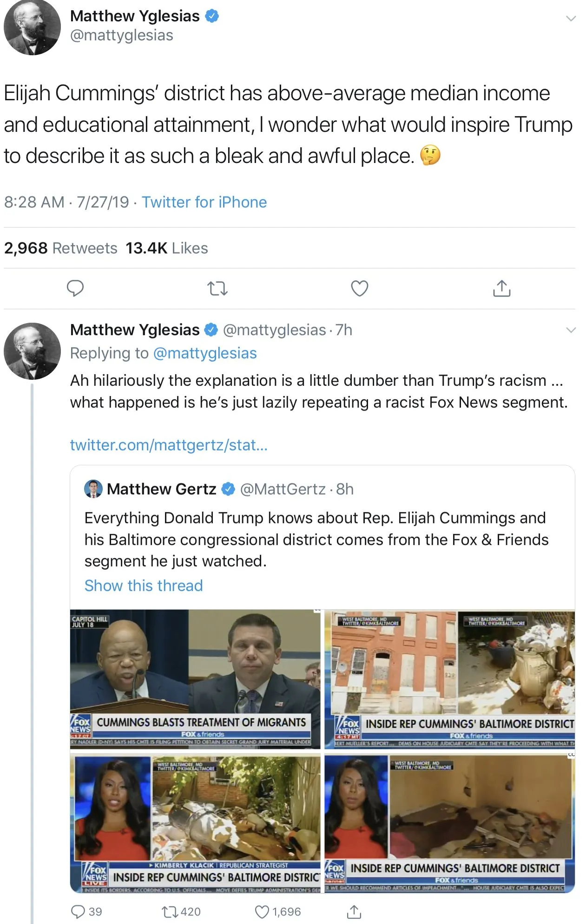586x924 pixels.
Task: Like the reply with 1,696 likes
Action: click(262, 911)
